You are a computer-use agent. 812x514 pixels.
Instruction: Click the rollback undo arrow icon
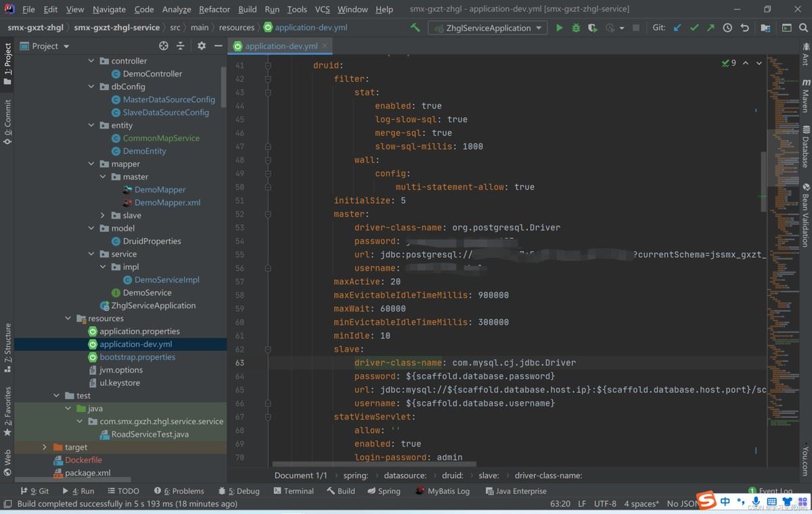[x=745, y=28]
